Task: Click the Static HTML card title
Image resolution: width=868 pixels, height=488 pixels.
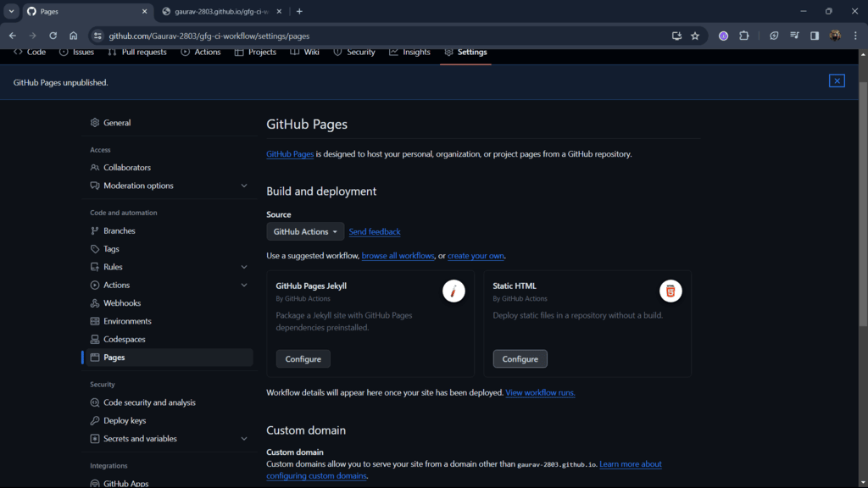Action: [515, 286]
